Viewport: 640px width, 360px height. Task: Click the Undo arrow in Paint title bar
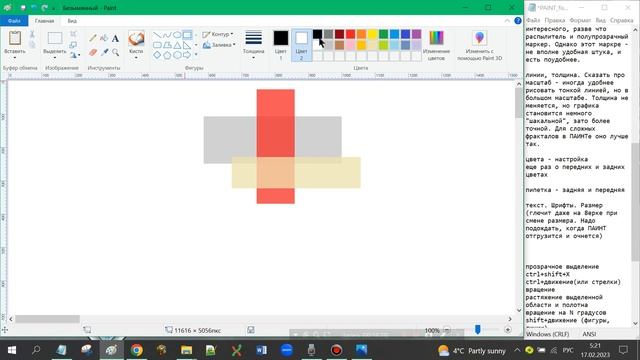click(33, 8)
